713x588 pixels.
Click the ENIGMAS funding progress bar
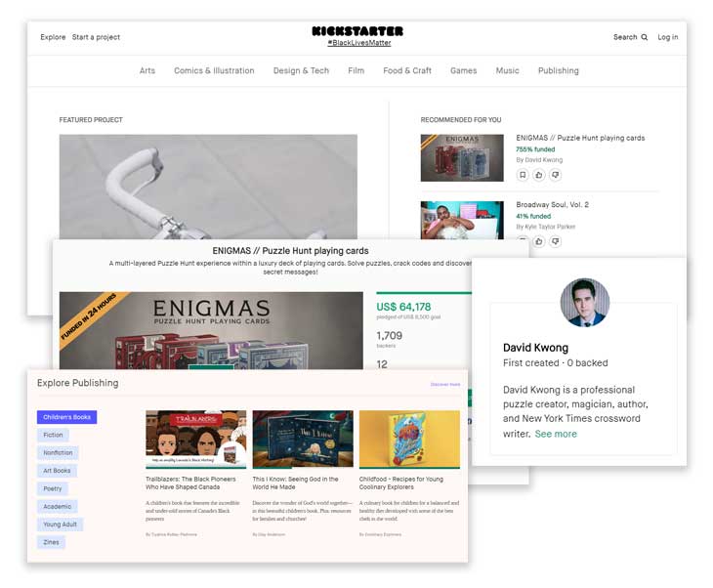click(x=424, y=293)
